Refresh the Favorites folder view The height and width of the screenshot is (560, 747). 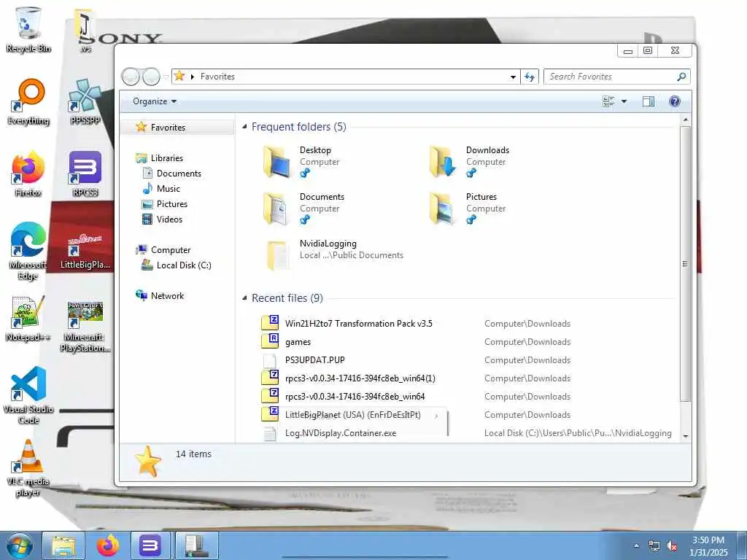tap(530, 76)
